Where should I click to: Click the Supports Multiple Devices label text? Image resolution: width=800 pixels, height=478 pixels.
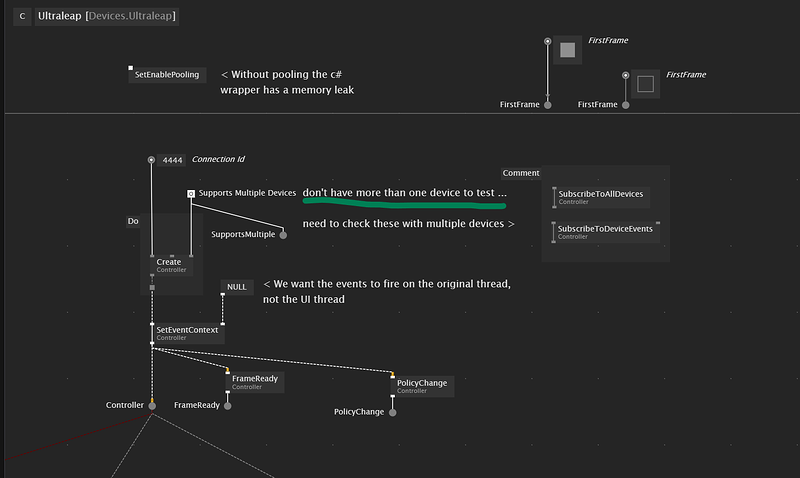click(247, 193)
